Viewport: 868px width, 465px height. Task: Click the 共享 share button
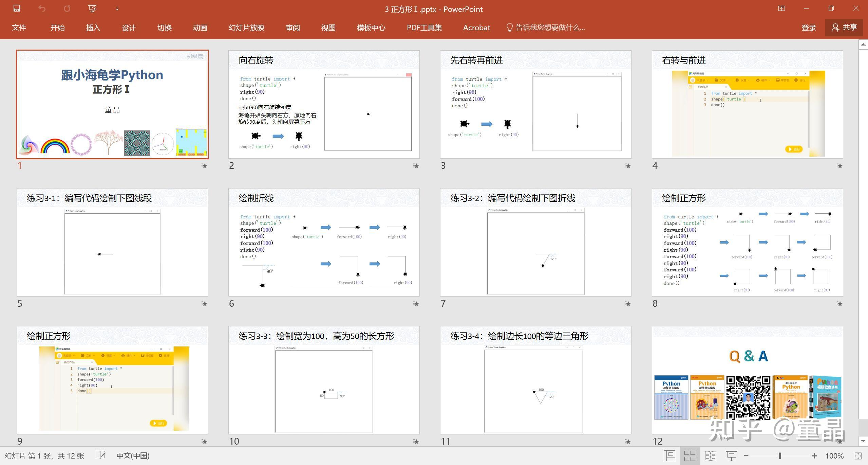pos(844,28)
